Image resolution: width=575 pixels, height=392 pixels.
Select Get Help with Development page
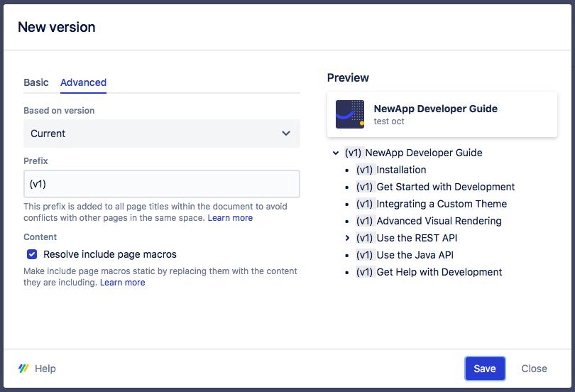439,272
